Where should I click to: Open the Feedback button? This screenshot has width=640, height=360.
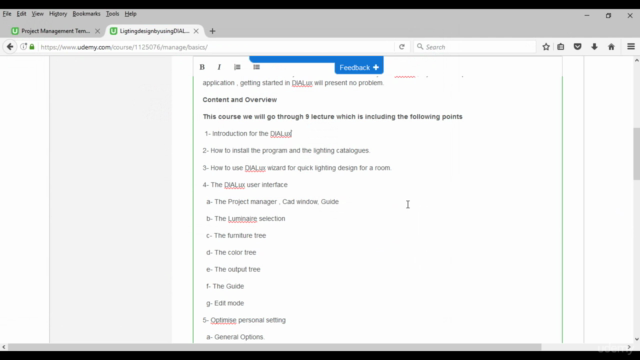pyautogui.click(x=359, y=67)
